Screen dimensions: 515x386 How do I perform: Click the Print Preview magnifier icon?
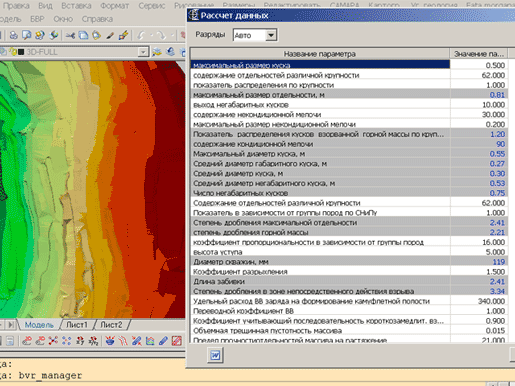(27, 35)
